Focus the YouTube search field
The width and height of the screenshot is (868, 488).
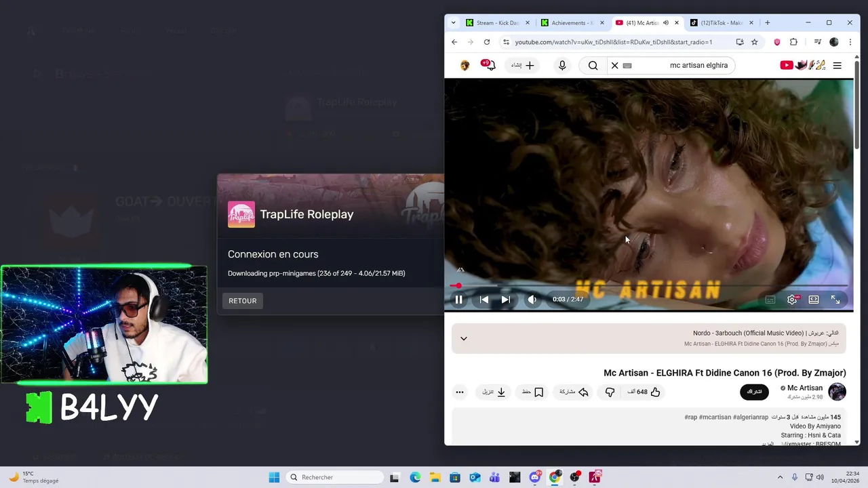[x=678, y=66]
